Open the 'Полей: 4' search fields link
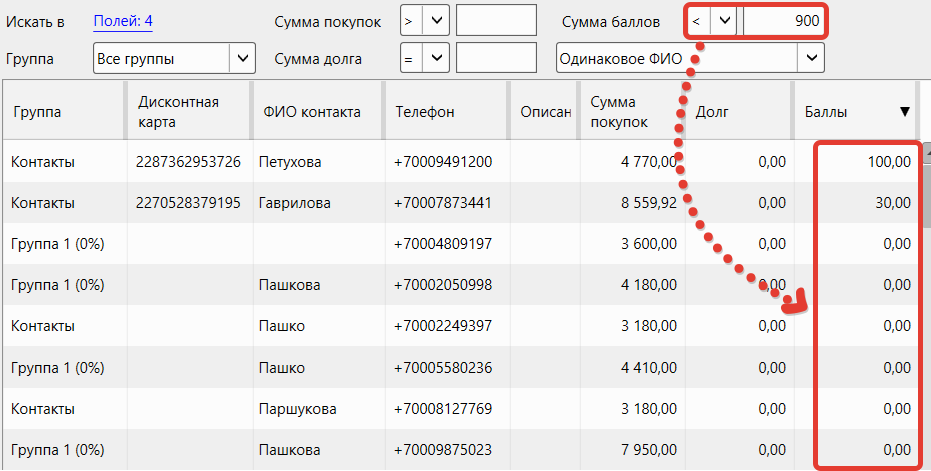This screenshot has width=931, height=471. 123,21
